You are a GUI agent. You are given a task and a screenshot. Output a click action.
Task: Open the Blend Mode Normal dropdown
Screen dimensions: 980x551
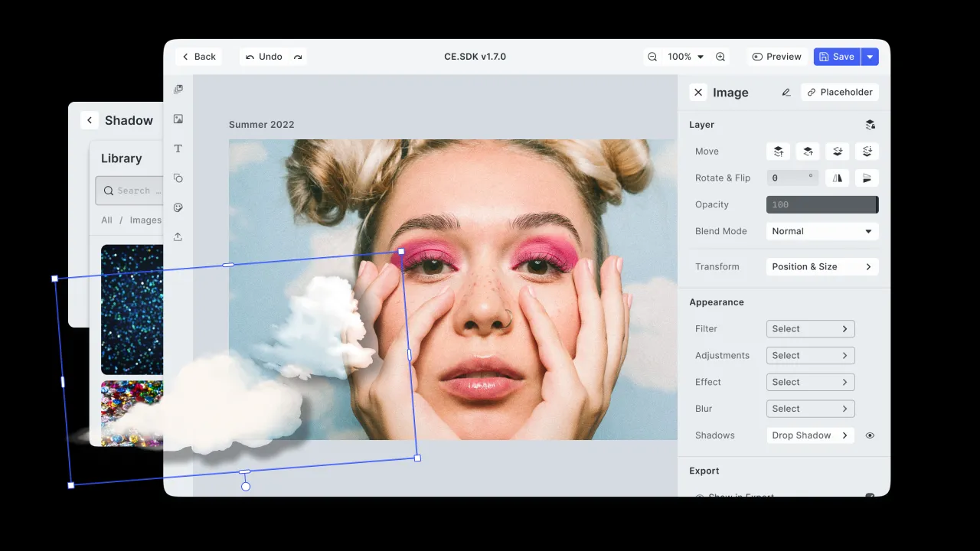[822, 231]
